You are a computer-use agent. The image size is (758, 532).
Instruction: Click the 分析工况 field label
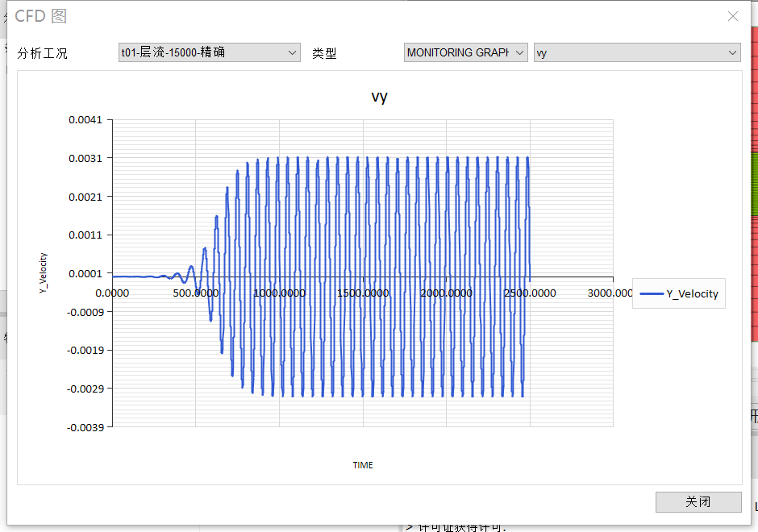pyautogui.click(x=43, y=53)
